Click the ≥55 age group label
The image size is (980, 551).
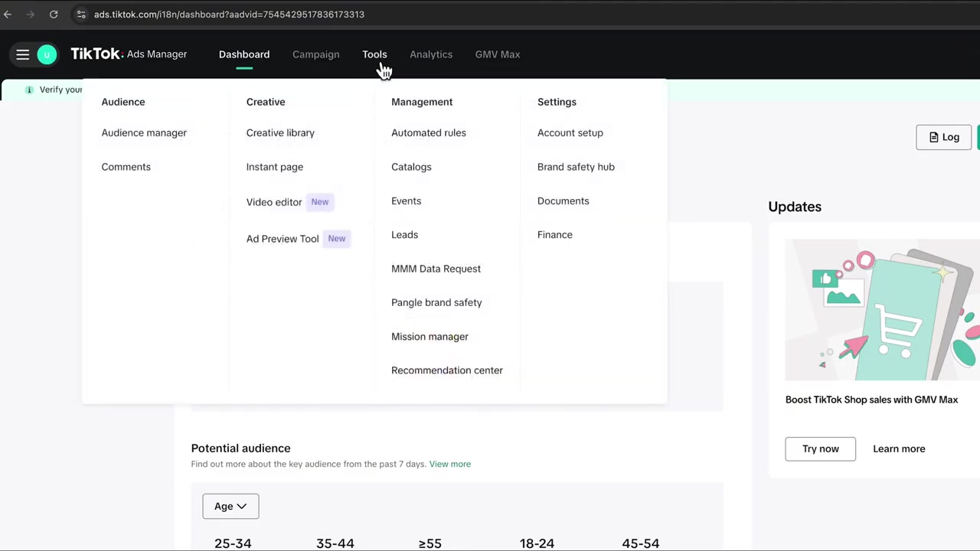pyautogui.click(x=430, y=543)
